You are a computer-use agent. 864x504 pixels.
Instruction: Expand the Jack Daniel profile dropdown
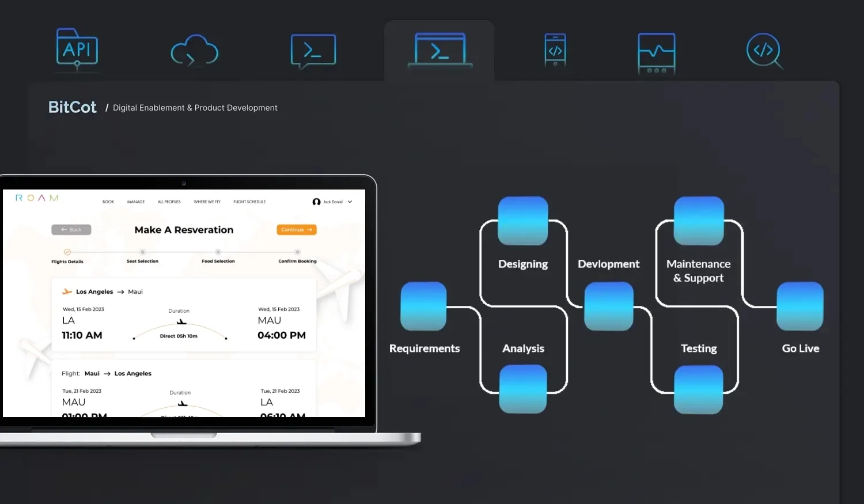click(350, 202)
